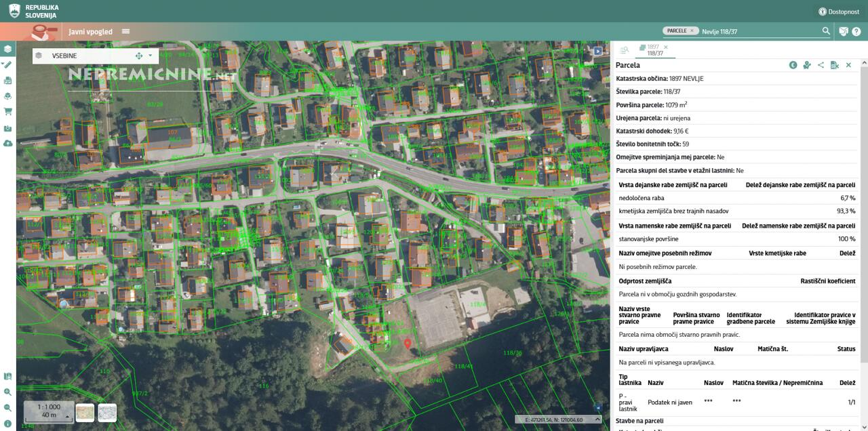Viewport: 868px width, 431px height.
Task: Click the zoom out magnifier
Action: pyautogui.click(x=7, y=408)
